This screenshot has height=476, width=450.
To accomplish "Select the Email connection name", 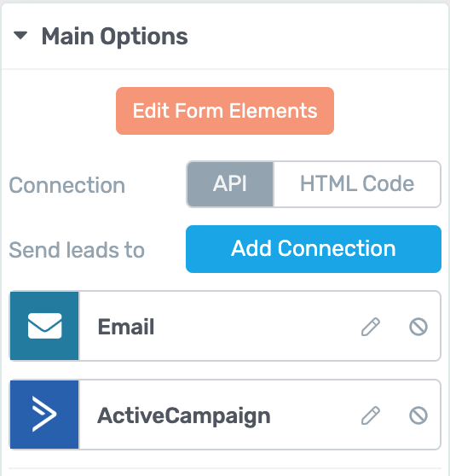I will [126, 327].
